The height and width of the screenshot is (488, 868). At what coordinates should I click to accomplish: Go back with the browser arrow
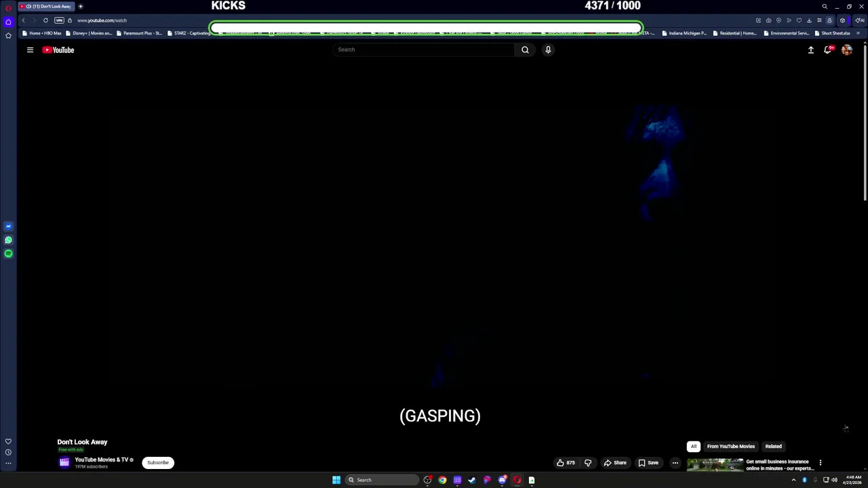pyautogui.click(x=23, y=20)
